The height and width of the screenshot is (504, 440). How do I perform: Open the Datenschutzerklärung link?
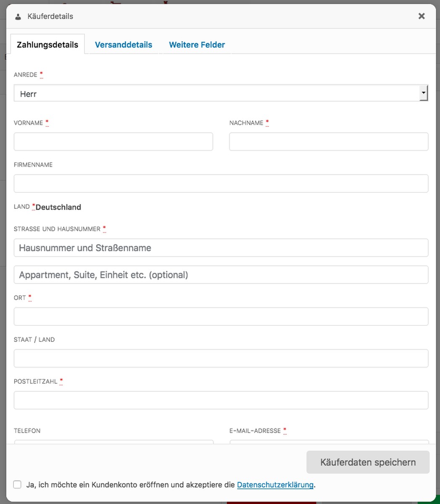(x=275, y=485)
